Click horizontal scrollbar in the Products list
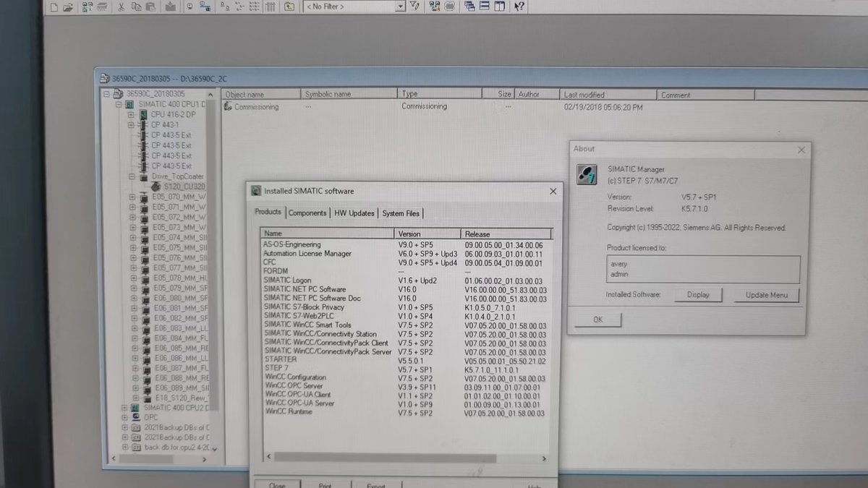 [x=385, y=458]
